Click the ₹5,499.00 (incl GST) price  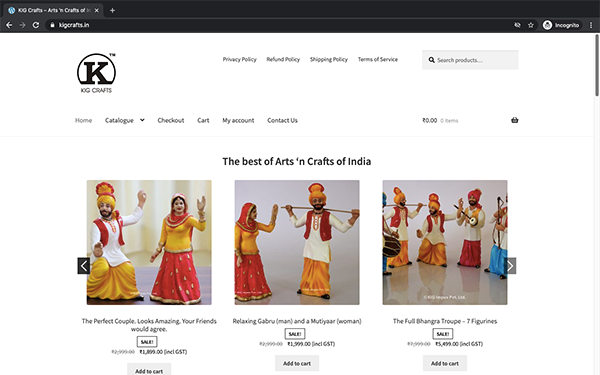tap(459, 344)
